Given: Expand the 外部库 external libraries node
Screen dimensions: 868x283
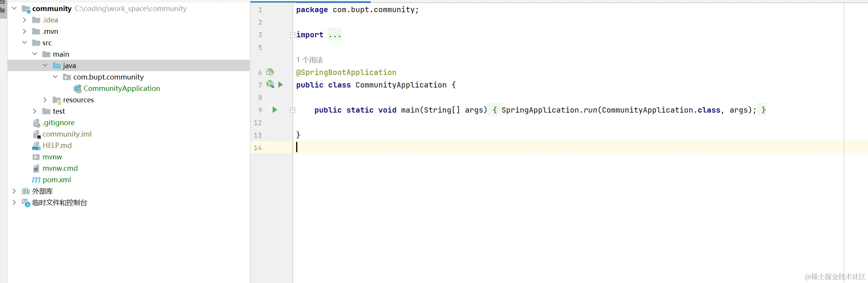Looking at the screenshot, I should coord(14,191).
